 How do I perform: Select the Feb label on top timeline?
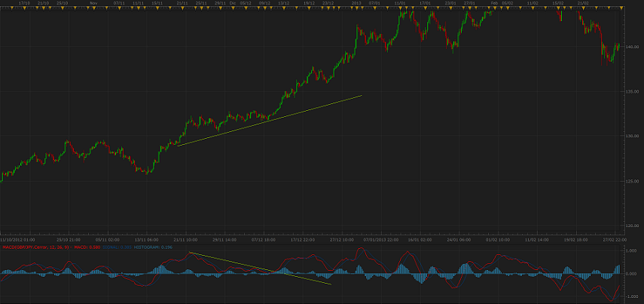494,3
